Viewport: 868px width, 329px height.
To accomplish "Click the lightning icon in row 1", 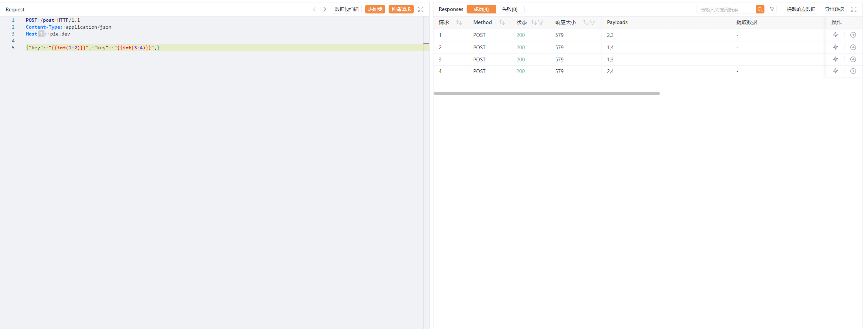I will coord(835,35).
